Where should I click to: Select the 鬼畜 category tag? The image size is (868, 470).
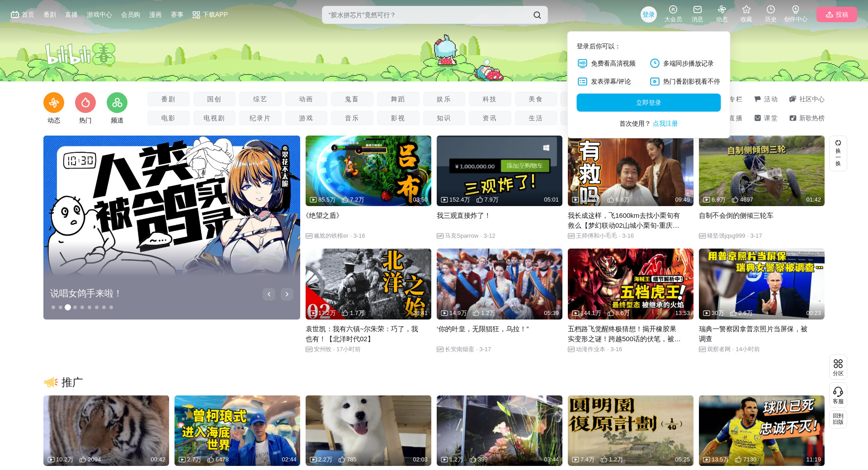352,99
